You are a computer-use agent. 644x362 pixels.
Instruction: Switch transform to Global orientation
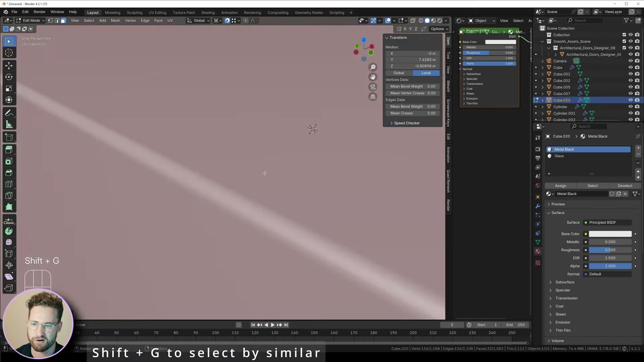point(398,73)
